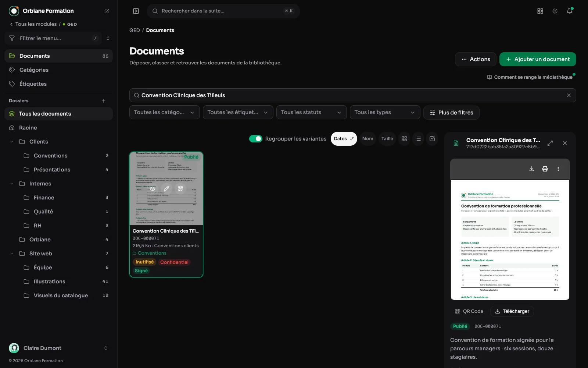The height and width of the screenshot is (368, 588).
Task: Click Plus de filtres button
Action: pyautogui.click(x=451, y=113)
